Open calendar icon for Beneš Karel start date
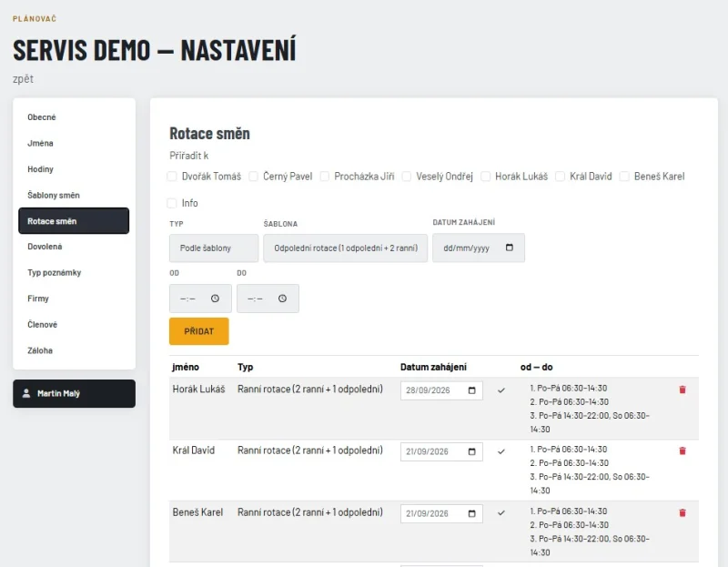The height and width of the screenshot is (567, 728). point(471,513)
